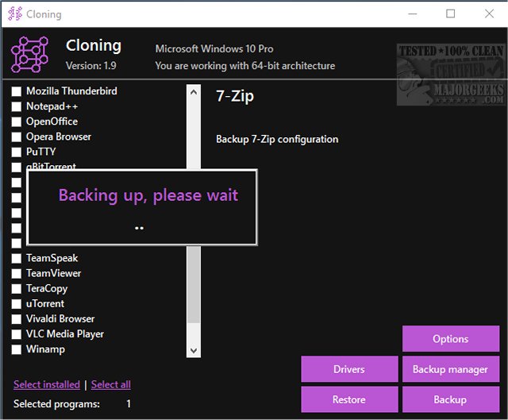The height and width of the screenshot is (420, 508).
Task: Enable the Opera Browser checkbox
Action: (x=17, y=137)
